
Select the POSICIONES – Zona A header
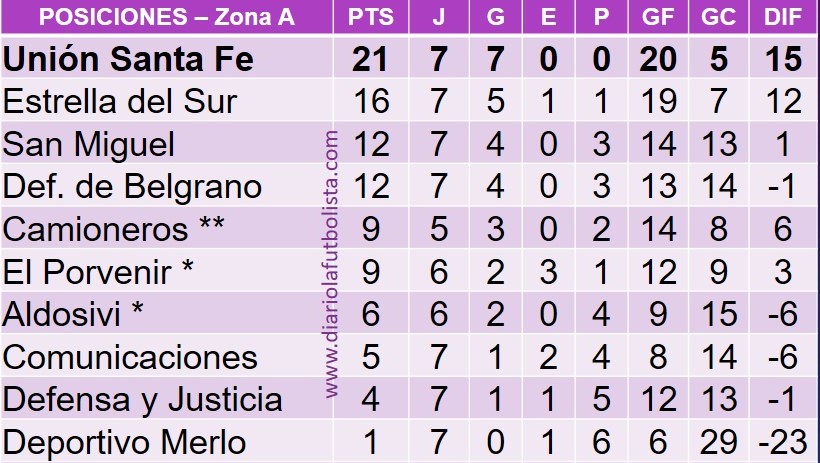(167, 17)
